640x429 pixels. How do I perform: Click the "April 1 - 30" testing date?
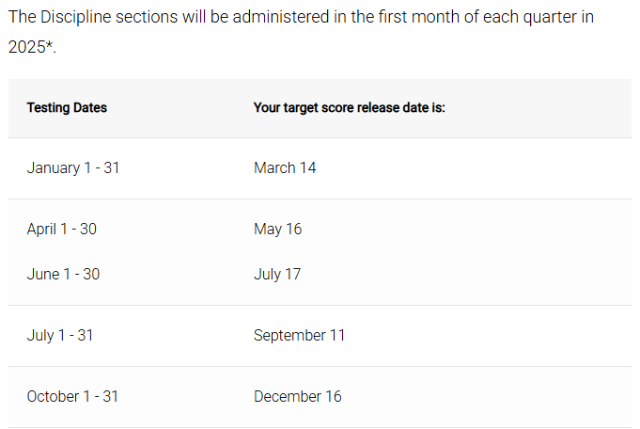62,229
